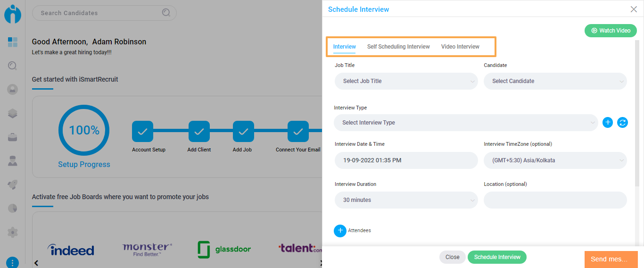Open the dashboard grid icon in sidebar
The width and height of the screenshot is (644, 268).
(13, 42)
